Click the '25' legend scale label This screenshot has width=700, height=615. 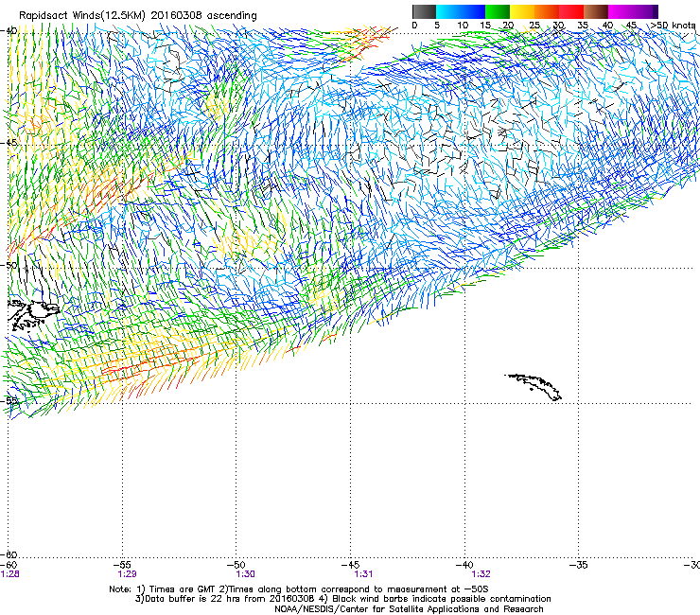tap(534, 26)
